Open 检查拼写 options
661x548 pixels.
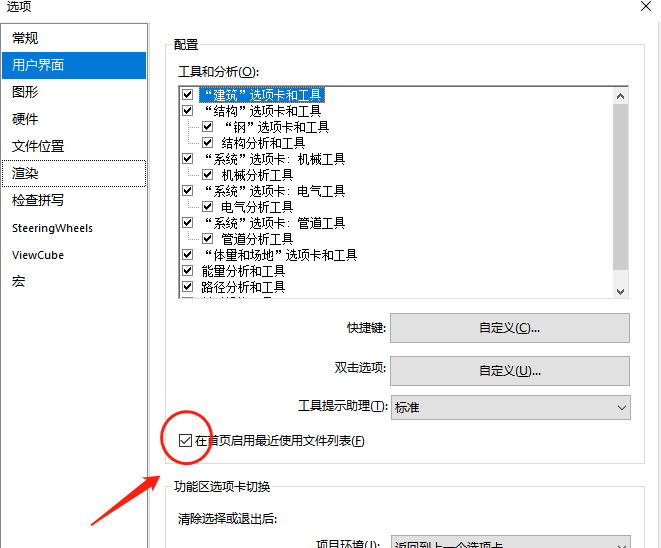tap(74, 200)
